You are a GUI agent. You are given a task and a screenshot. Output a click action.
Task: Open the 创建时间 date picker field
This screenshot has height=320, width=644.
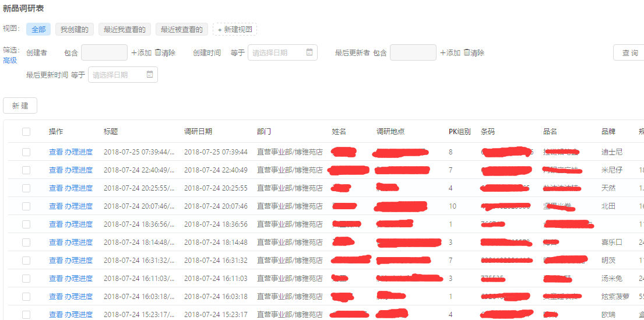point(283,52)
